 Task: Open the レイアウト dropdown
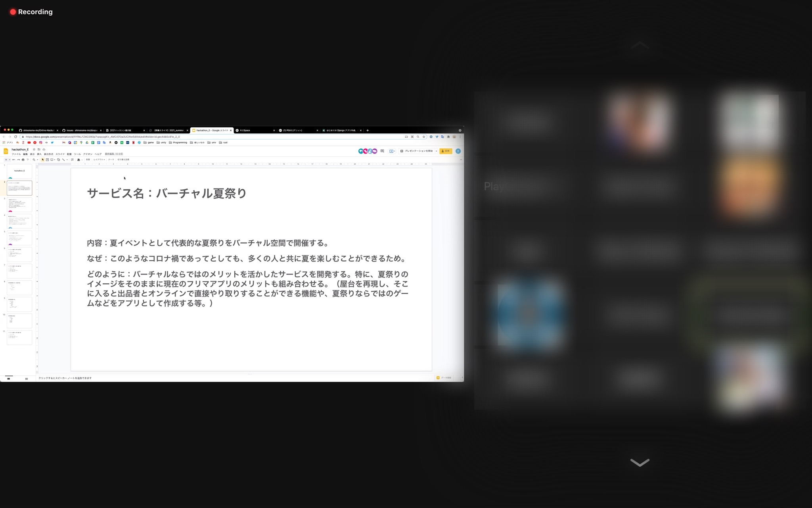click(x=99, y=160)
